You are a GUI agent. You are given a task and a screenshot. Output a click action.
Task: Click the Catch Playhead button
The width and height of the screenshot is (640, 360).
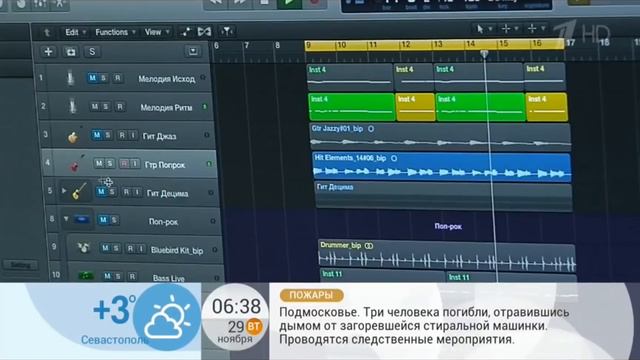pyautogui.click(x=227, y=31)
